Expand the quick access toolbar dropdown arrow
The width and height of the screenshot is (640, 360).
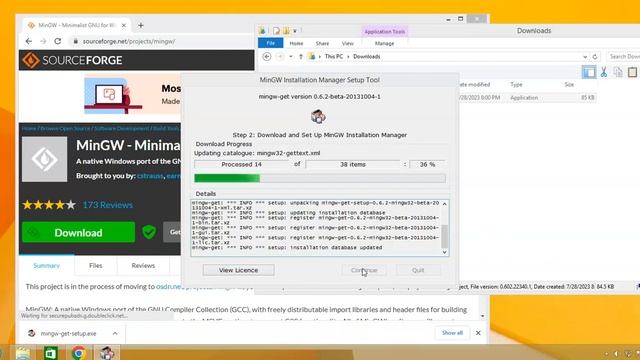tap(295, 31)
